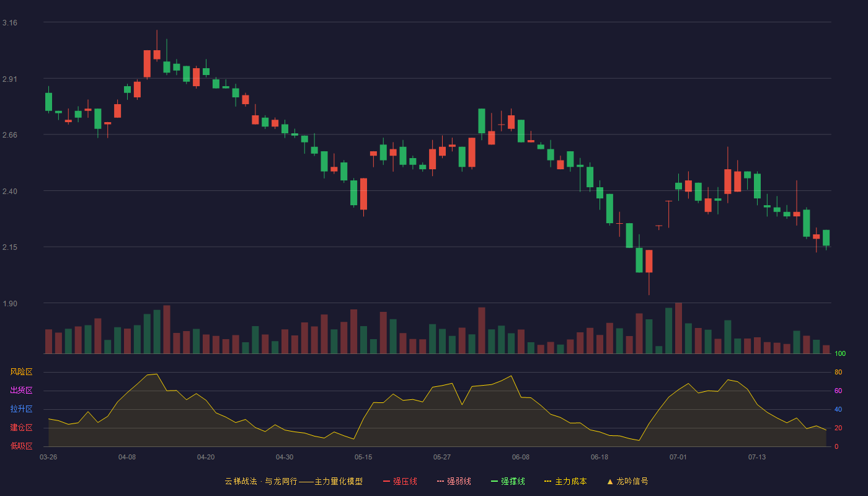Viewport: 868px width, 496px height.
Task: Toggle the 强撑线 legend series
Action: tap(508, 481)
